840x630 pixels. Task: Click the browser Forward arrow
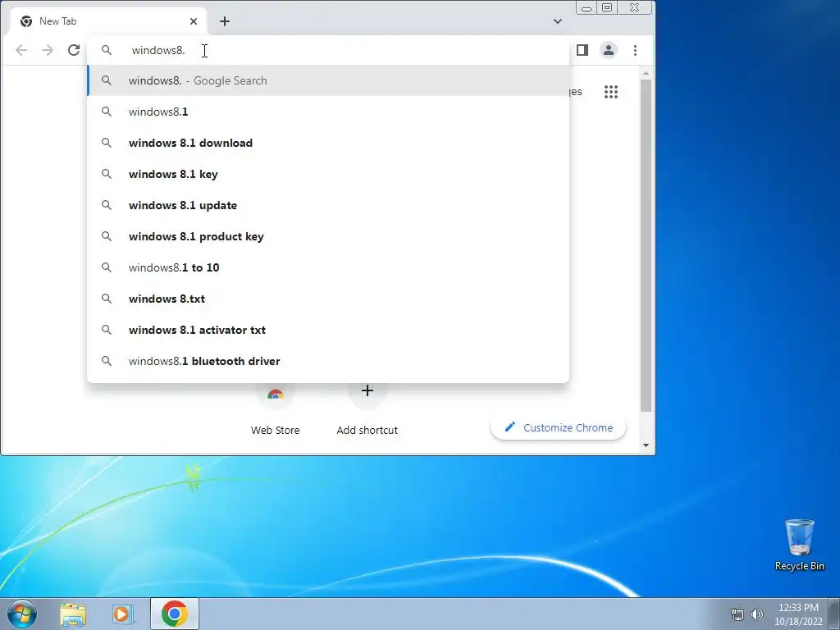pyautogui.click(x=48, y=50)
